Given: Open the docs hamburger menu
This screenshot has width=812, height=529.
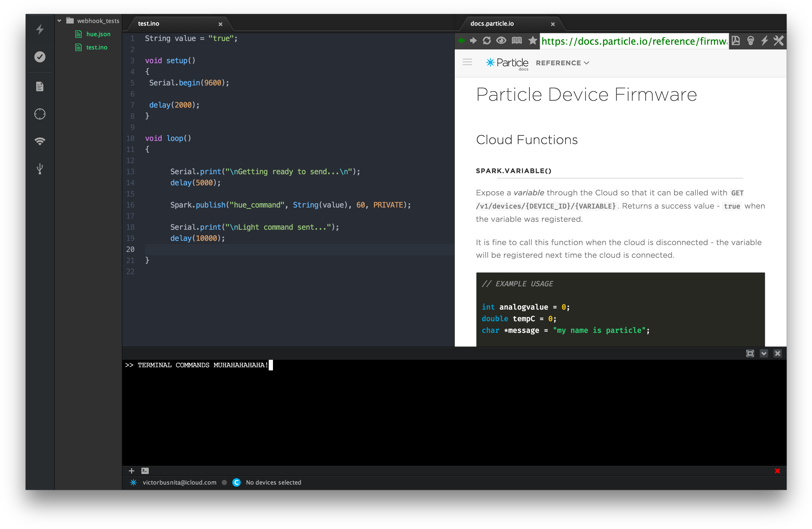Looking at the screenshot, I should pos(467,62).
